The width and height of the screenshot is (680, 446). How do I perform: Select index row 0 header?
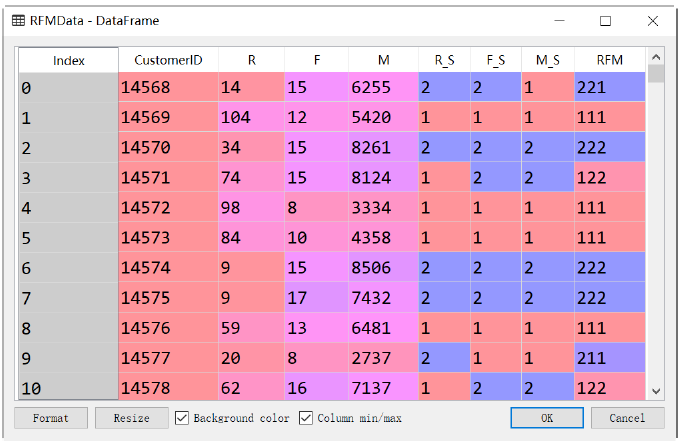(69, 87)
